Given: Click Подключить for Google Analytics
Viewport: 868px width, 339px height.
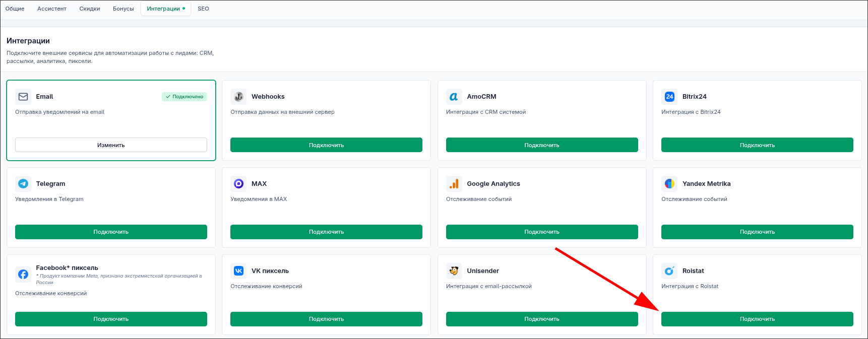Looking at the screenshot, I should pos(542,232).
